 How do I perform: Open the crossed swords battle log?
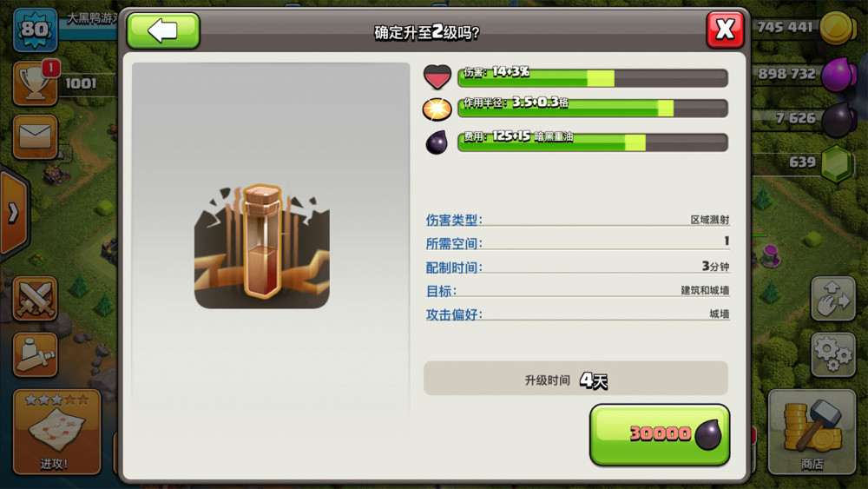(35, 299)
